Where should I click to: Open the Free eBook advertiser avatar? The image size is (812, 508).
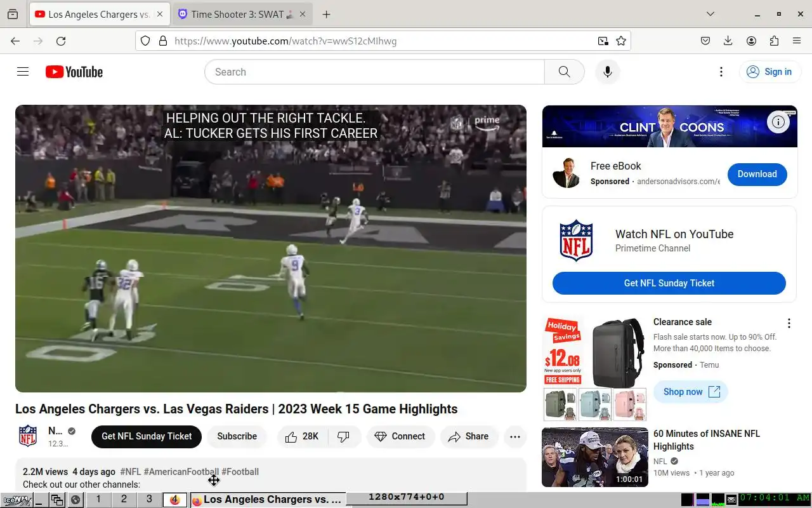[566, 173]
